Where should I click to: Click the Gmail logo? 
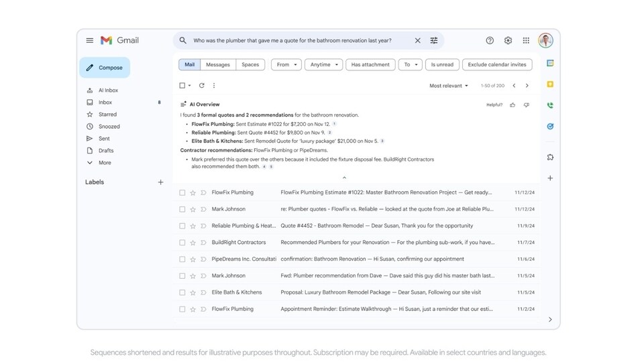click(x=119, y=40)
